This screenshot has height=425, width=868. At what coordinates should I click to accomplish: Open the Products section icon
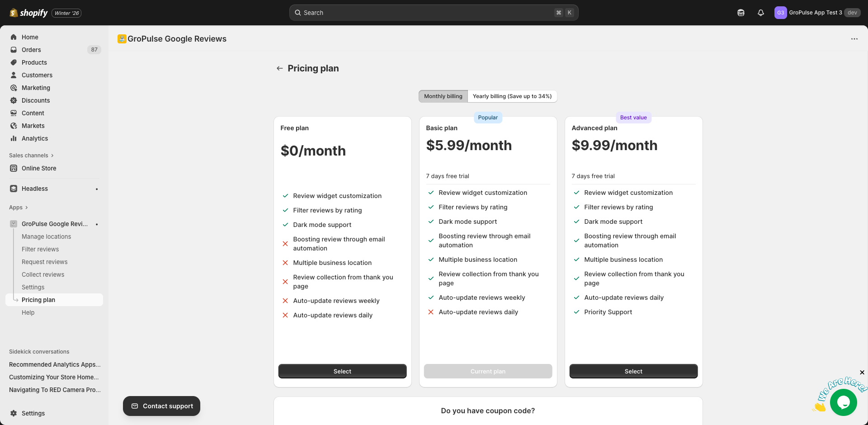pos(14,62)
